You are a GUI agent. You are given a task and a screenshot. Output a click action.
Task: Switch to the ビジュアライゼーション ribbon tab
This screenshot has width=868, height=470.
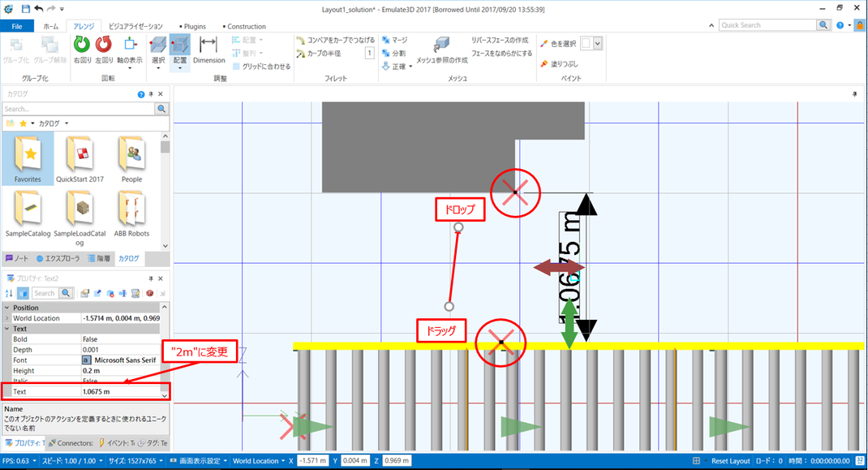tap(135, 26)
